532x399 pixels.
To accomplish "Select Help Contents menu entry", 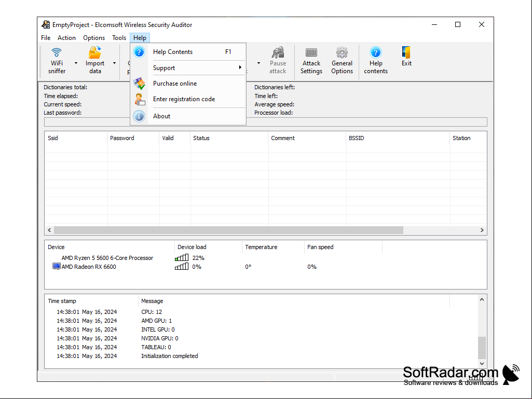I will 188,52.
